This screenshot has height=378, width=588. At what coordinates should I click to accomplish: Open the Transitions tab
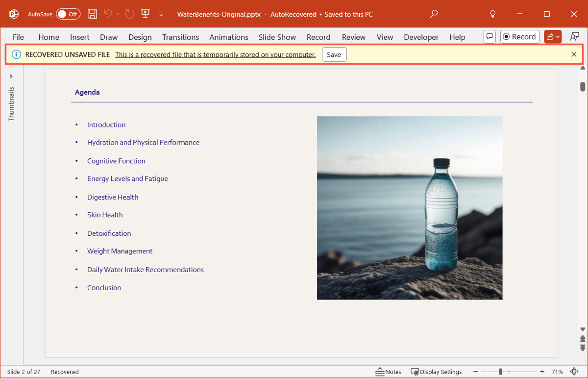(180, 37)
